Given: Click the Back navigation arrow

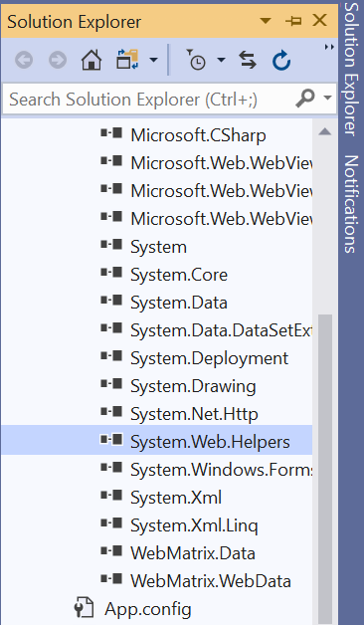Looking at the screenshot, I should (24, 61).
